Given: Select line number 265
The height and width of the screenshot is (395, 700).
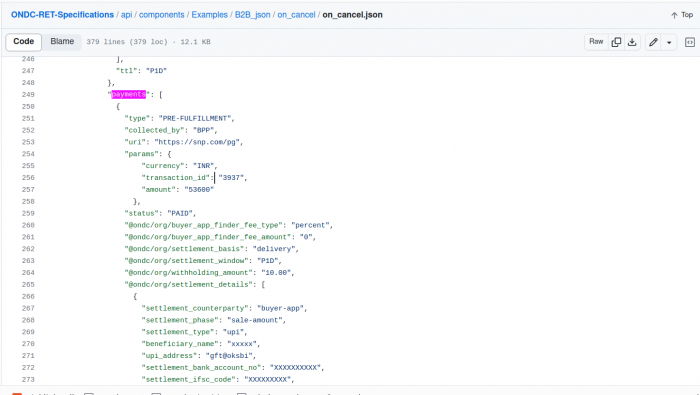Looking at the screenshot, I should coord(28,284).
